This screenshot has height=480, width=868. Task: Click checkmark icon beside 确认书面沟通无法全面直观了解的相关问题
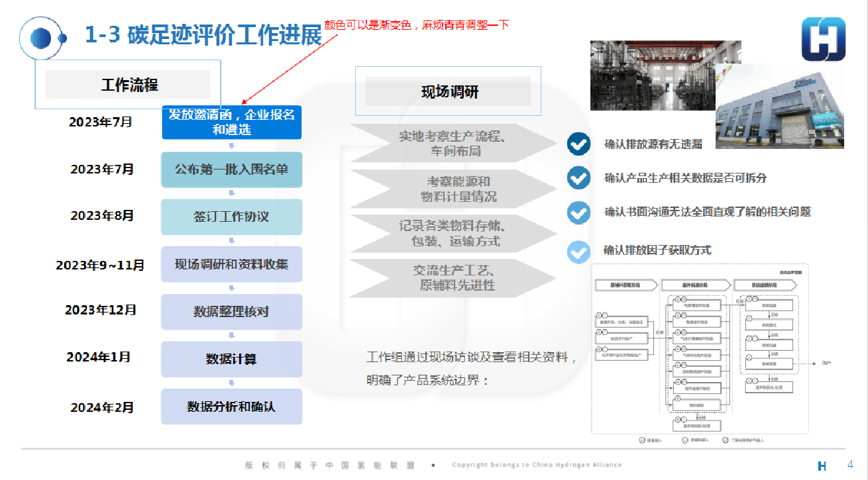(578, 213)
